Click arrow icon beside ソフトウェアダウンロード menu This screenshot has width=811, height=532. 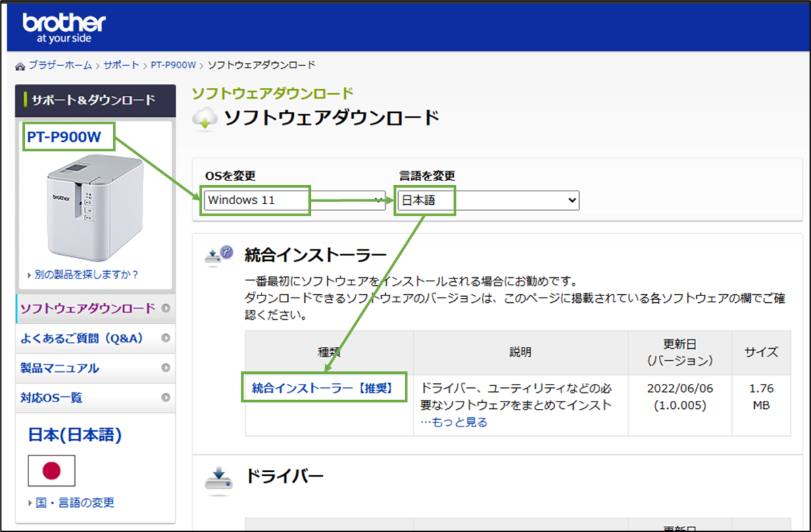166,308
